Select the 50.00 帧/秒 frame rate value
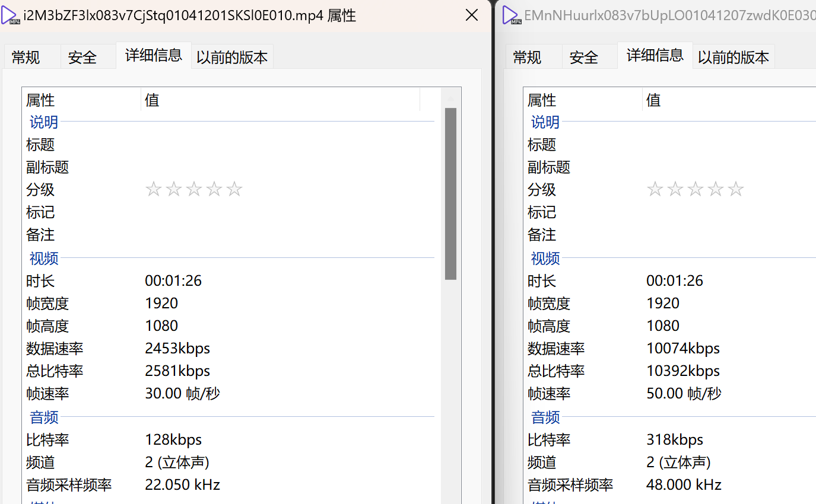Screen dimensions: 816x504 684,394
